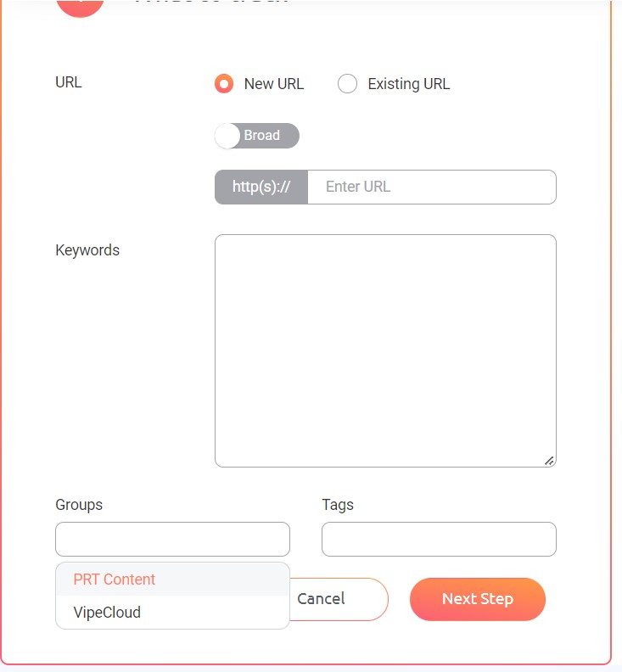Click the Groups field label

tap(79, 505)
